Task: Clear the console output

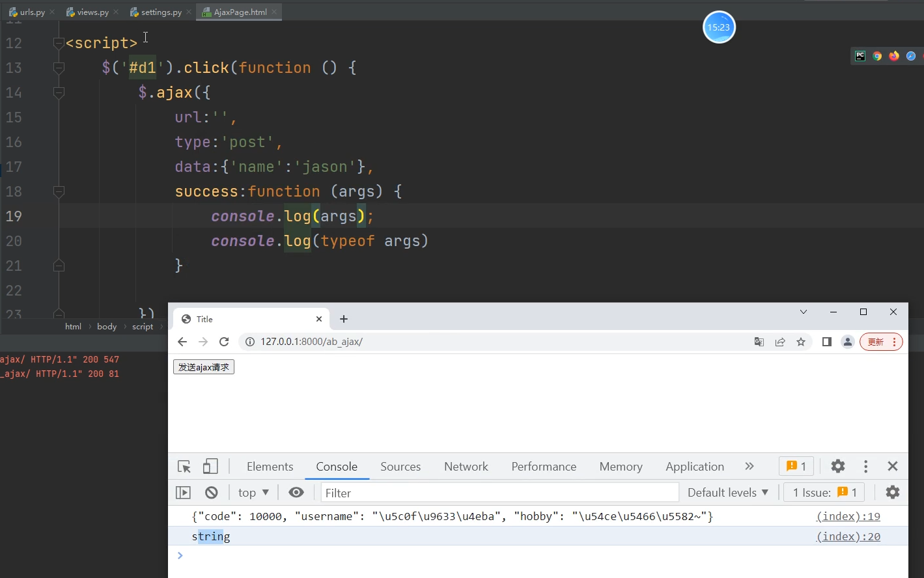Action: pos(211,493)
